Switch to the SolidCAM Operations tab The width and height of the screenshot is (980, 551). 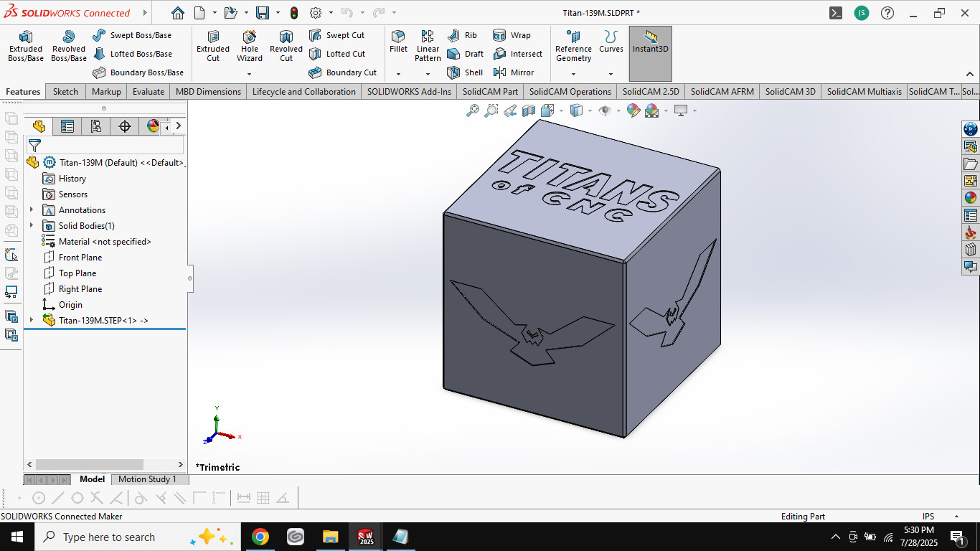[570, 91]
